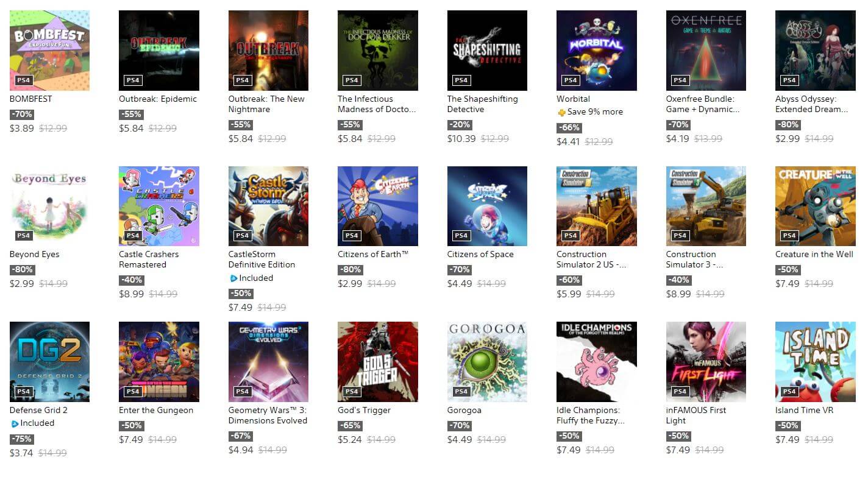Select the Geometry Wars 3 cover art

pyautogui.click(x=268, y=362)
